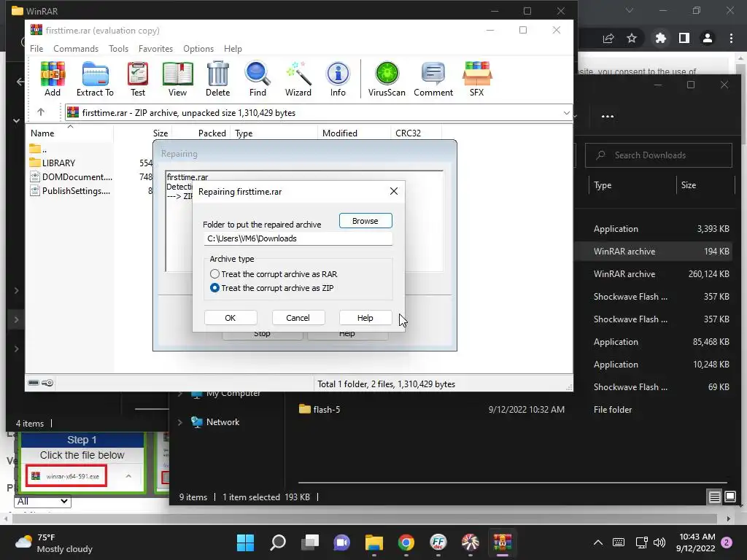Image resolution: width=747 pixels, height=560 pixels.
Task: Open the Wizard wand icon
Action: (x=298, y=79)
